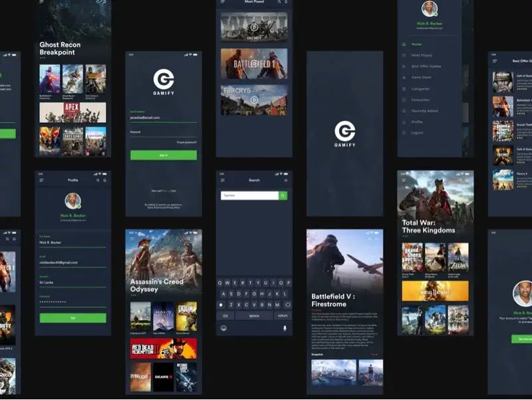Viewport: 532px width, 400px height.
Task: Open Zelda game cover thumbnail
Action: (x=458, y=257)
